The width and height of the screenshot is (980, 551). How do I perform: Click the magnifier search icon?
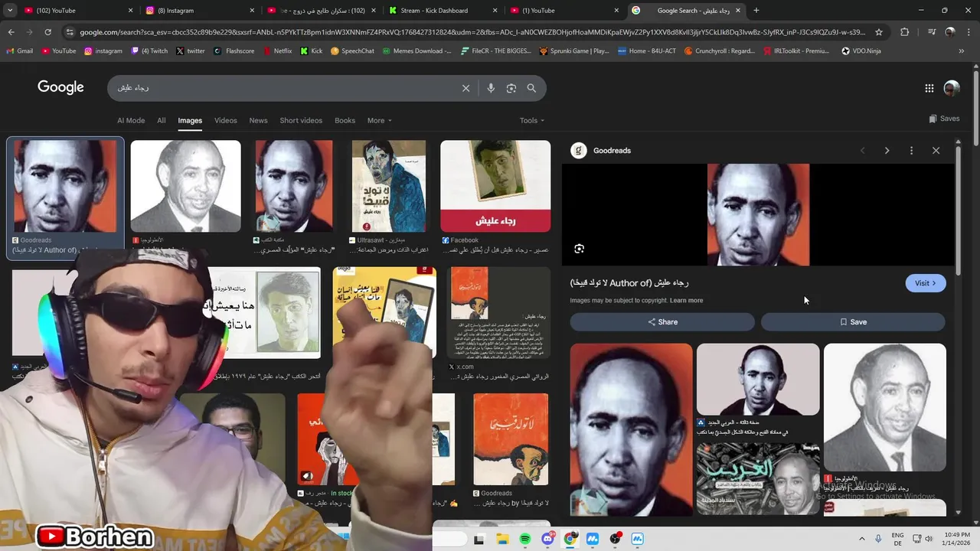[x=531, y=88]
